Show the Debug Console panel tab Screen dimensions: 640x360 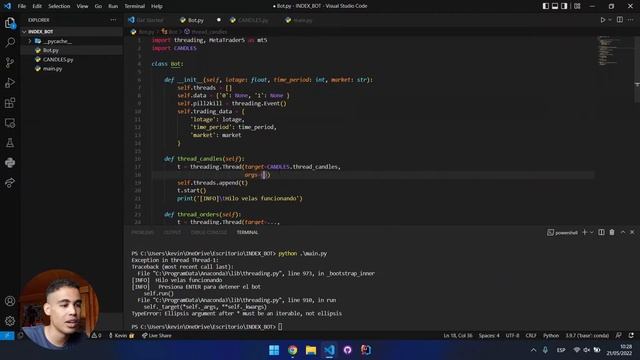(209, 232)
